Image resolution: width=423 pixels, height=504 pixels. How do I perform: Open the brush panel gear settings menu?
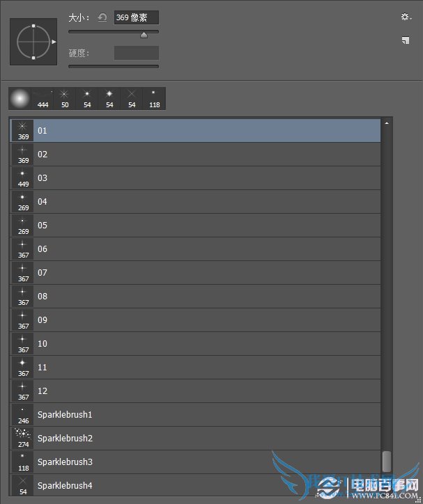[x=406, y=17]
